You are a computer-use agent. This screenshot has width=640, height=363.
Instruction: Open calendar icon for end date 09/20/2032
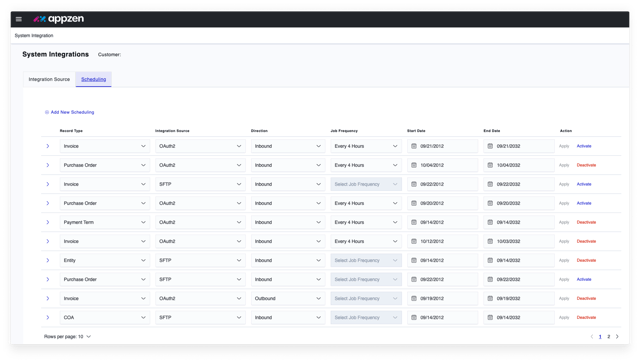tap(490, 203)
